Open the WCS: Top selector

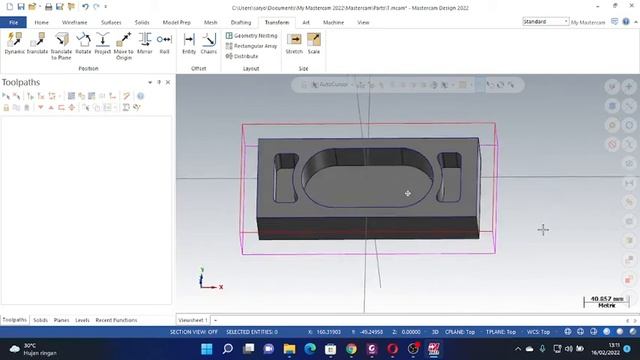click(x=538, y=332)
